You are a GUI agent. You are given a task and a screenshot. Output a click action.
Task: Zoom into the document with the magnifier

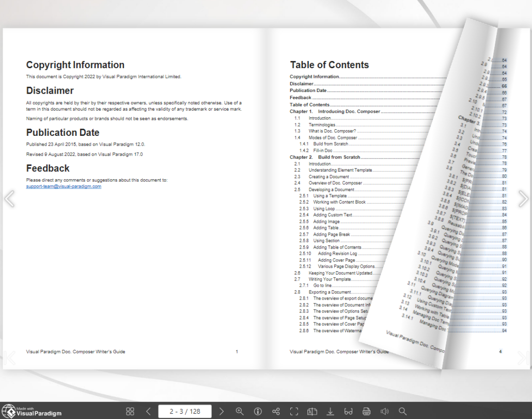pos(240,411)
